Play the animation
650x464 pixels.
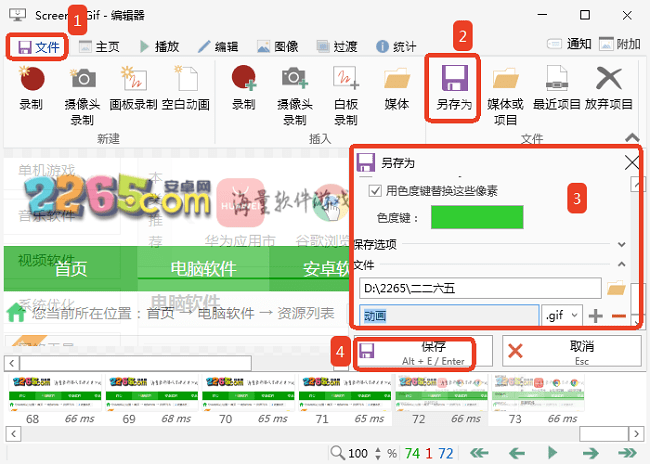552,453
